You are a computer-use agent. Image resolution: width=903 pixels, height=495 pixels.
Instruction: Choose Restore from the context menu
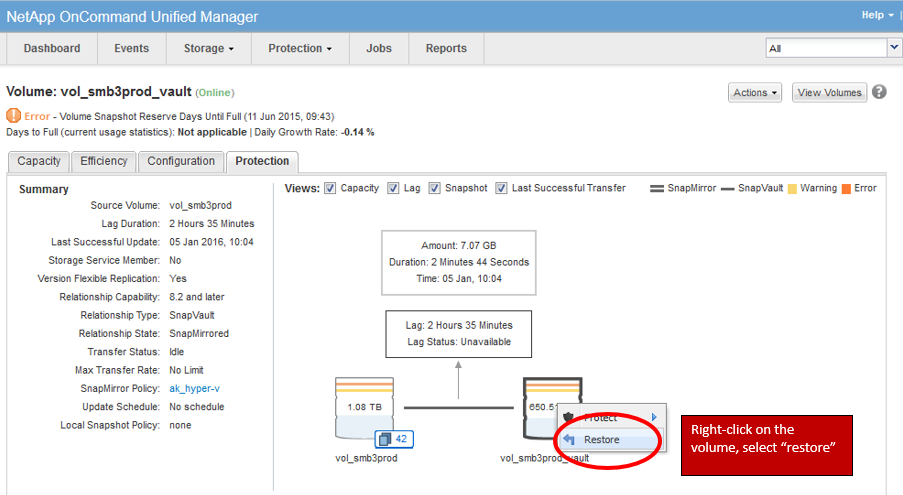610,440
